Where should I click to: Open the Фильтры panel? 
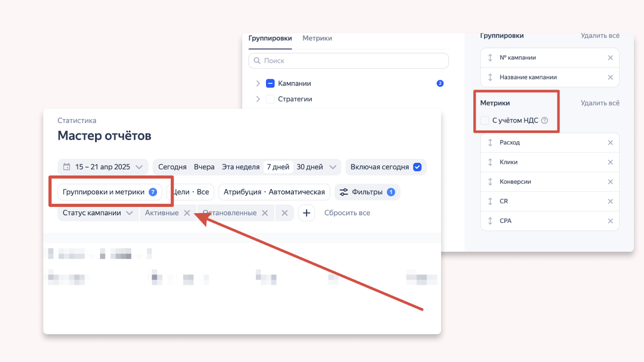[x=367, y=192]
